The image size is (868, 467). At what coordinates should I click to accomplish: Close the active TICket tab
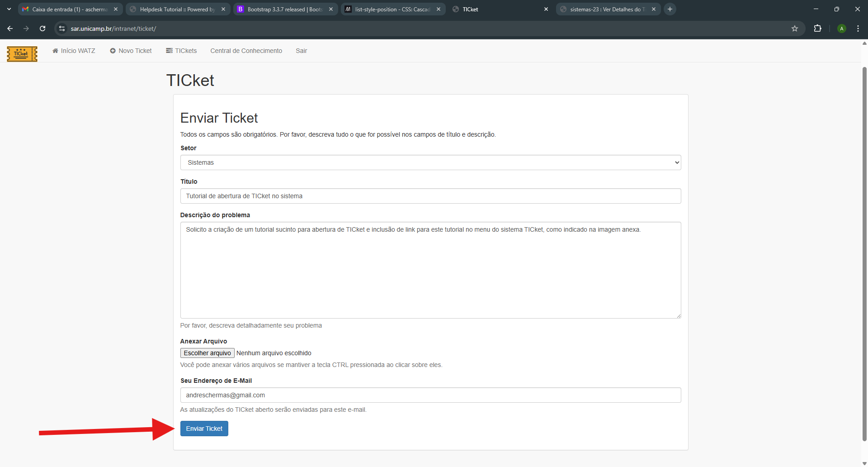546,9
